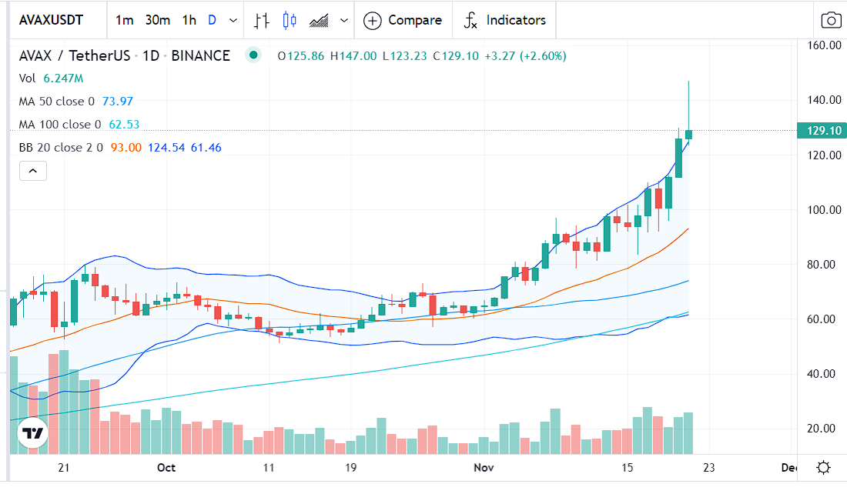Select the daily D timeframe
Viewport: 847px width, 504px height.
(212, 20)
